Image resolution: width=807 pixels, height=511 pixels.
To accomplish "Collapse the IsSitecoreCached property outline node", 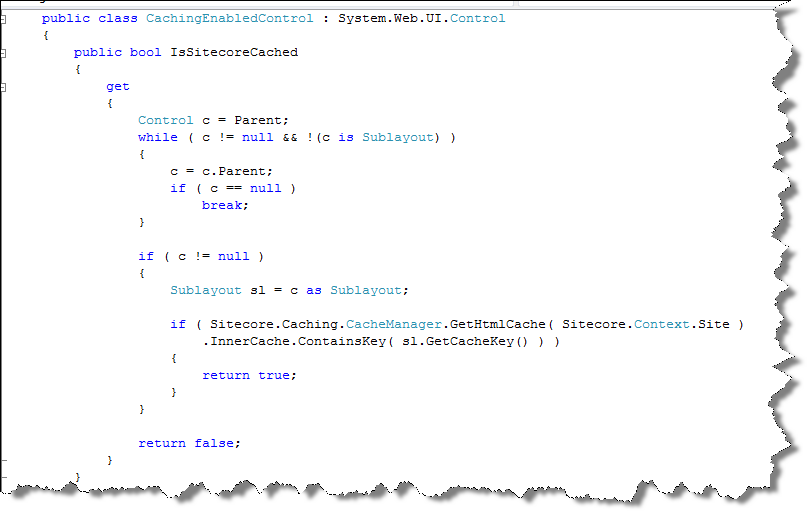I will coord(3,54).
